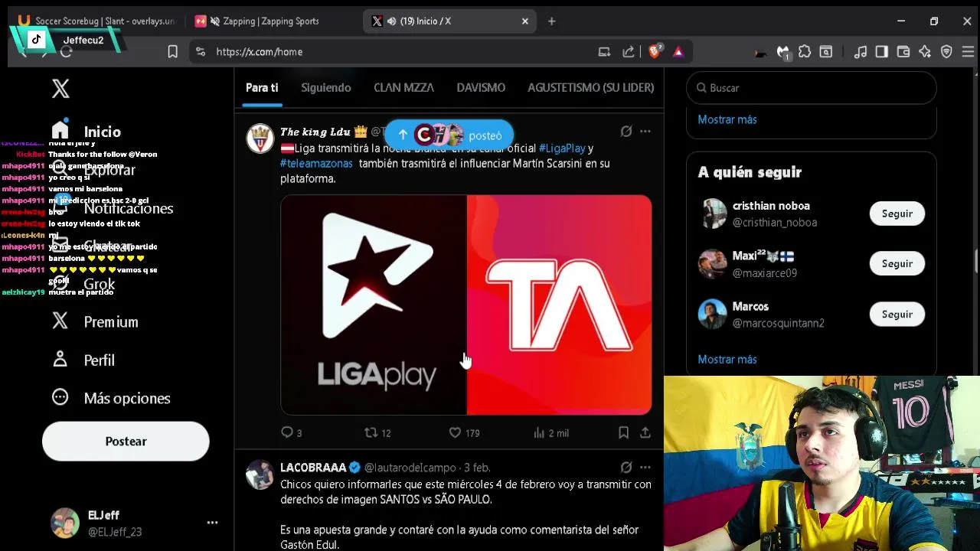Follow cristhian noboa
Screen dimensions: 980x551
897,214
